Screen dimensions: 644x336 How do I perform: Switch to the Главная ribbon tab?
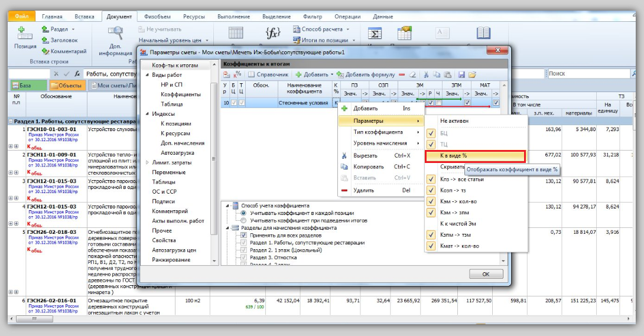click(x=52, y=17)
